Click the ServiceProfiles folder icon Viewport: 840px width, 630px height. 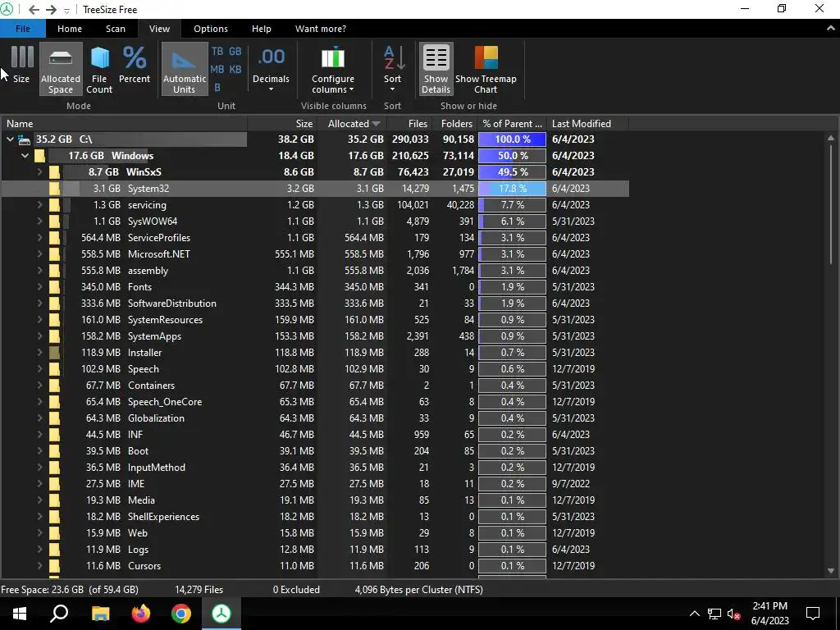point(54,238)
